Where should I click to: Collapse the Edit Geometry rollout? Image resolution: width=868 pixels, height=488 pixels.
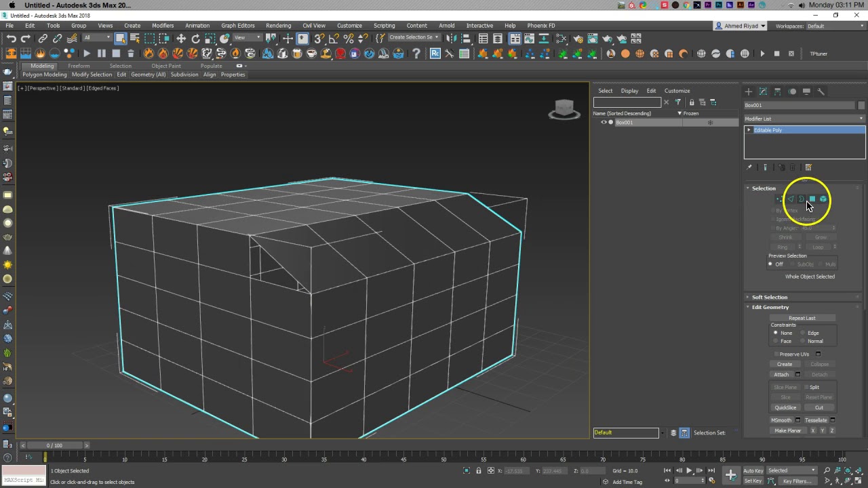770,307
